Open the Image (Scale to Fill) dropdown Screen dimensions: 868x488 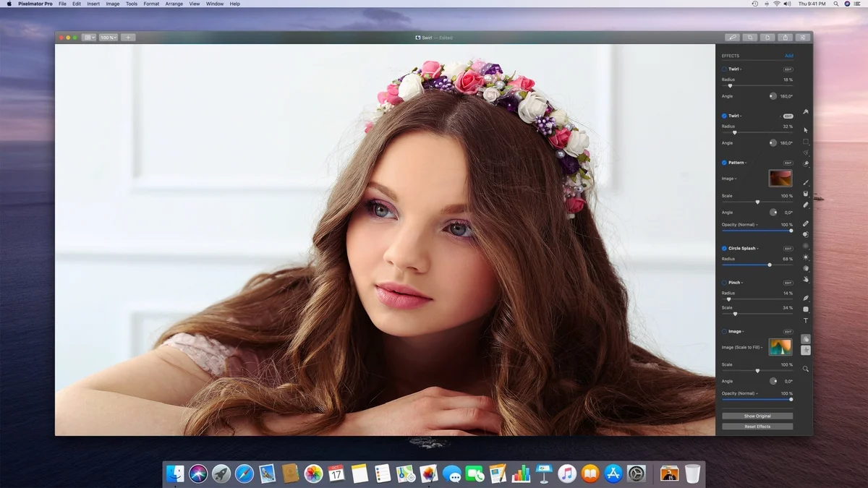[742, 347]
